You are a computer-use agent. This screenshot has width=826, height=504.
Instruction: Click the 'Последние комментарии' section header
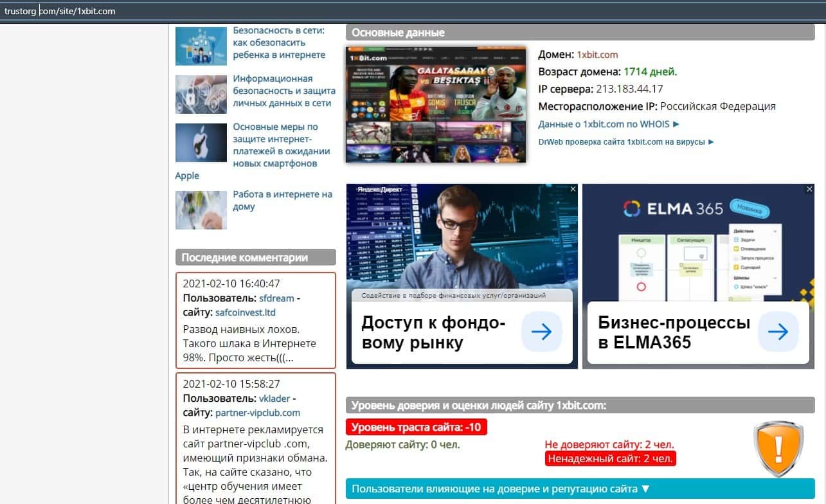[256, 257]
